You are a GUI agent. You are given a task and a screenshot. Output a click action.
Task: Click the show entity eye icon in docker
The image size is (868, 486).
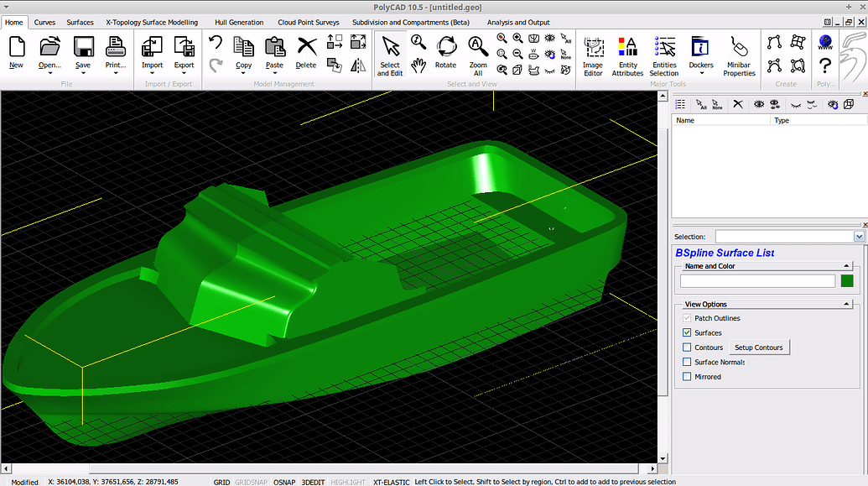pyautogui.click(x=759, y=104)
